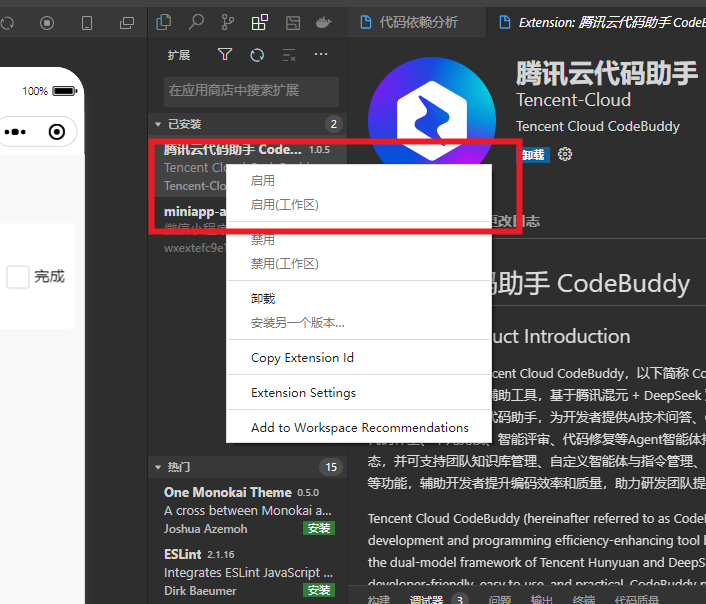The width and height of the screenshot is (706, 604).
Task: Click the mini program close target icon
Action: (x=57, y=132)
